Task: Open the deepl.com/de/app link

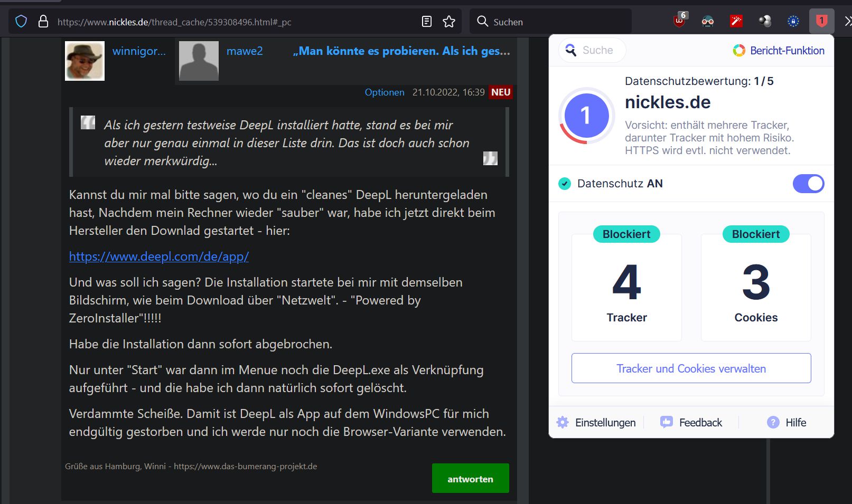Action: pyautogui.click(x=159, y=256)
